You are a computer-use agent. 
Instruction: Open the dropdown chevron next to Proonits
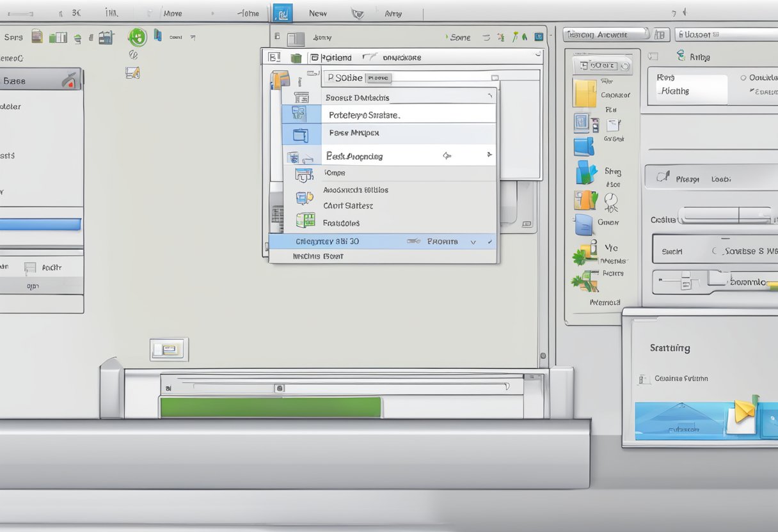[473, 242]
